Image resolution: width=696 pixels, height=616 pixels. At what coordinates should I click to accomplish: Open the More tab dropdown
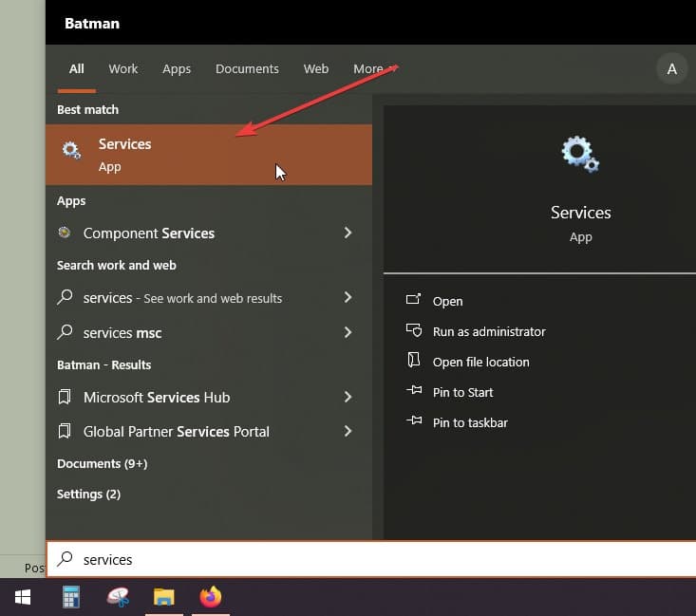pos(375,68)
